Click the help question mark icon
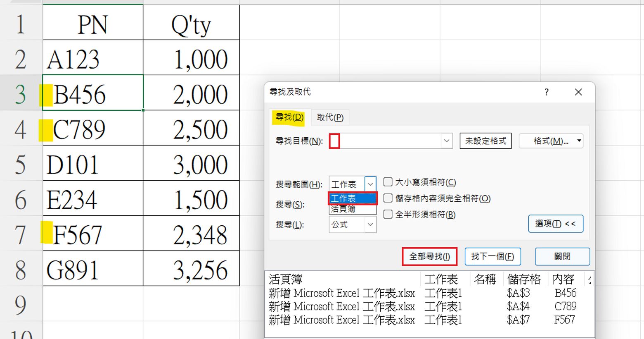The width and height of the screenshot is (644, 339). (546, 92)
